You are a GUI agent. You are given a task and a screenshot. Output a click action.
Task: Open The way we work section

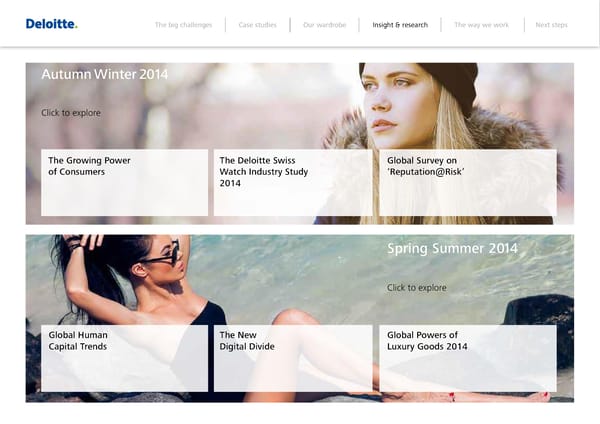[x=482, y=25]
